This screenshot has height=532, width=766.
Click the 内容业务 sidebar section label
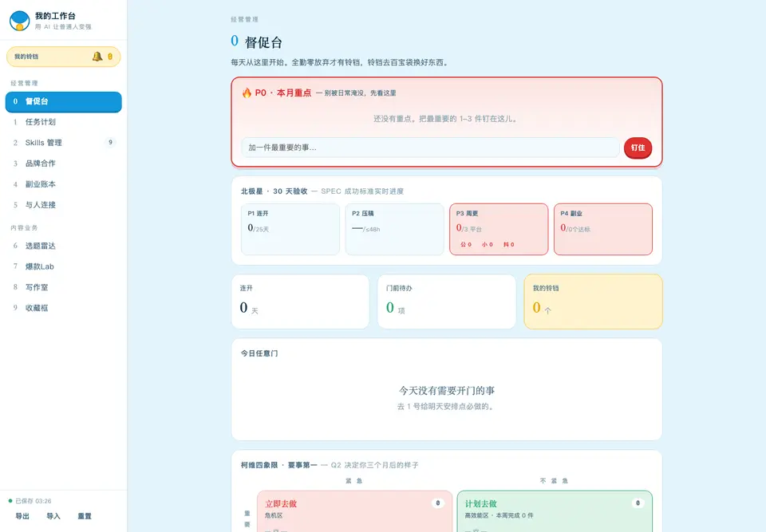25,227
